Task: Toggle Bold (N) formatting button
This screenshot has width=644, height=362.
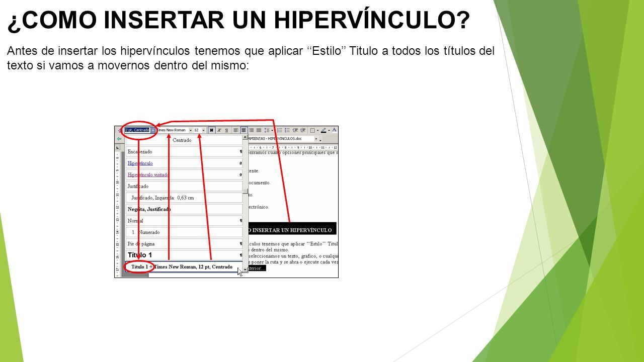Action: (x=211, y=130)
